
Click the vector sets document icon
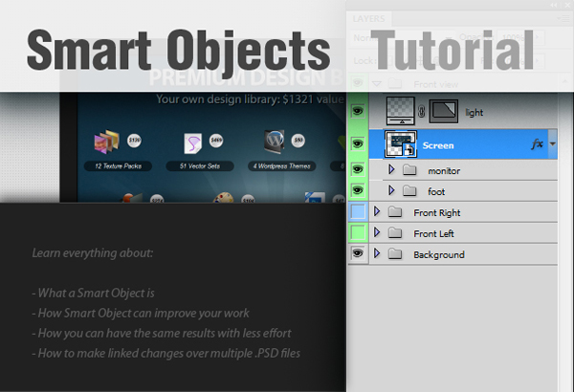coord(193,143)
